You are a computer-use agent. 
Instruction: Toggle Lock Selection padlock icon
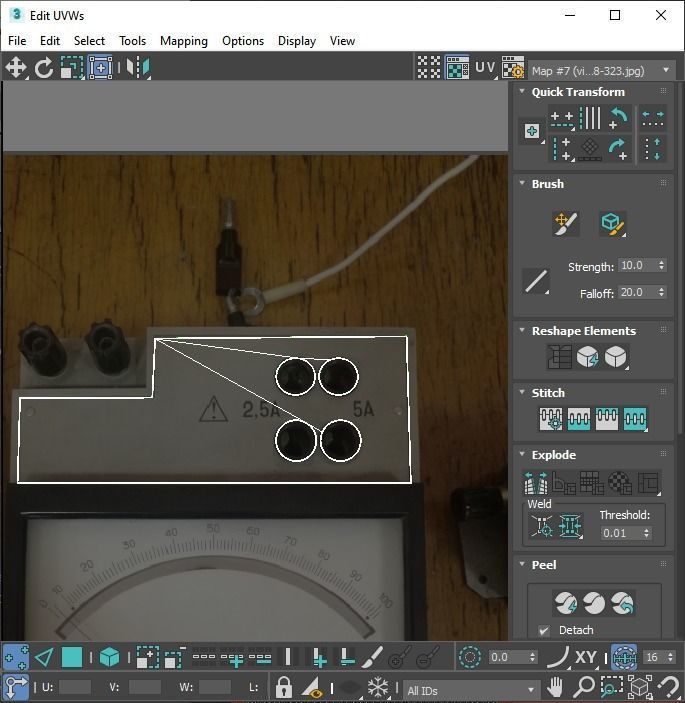(283, 687)
